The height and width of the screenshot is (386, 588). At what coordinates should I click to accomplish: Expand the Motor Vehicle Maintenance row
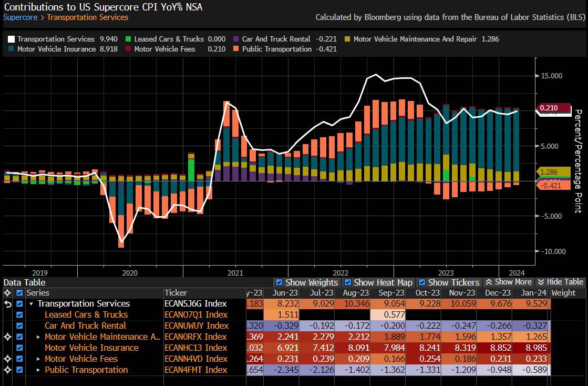[x=38, y=337]
